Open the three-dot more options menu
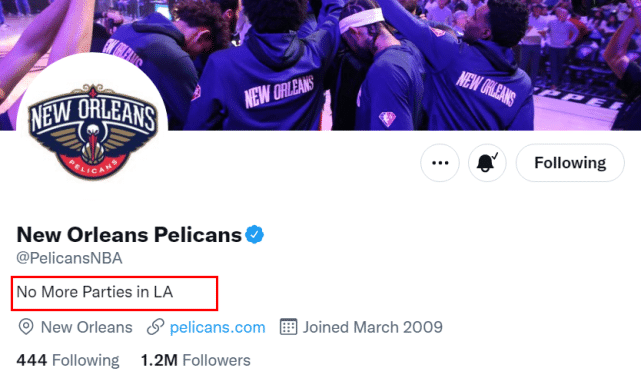Image resolution: width=641 pixels, height=378 pixels. 440,163
